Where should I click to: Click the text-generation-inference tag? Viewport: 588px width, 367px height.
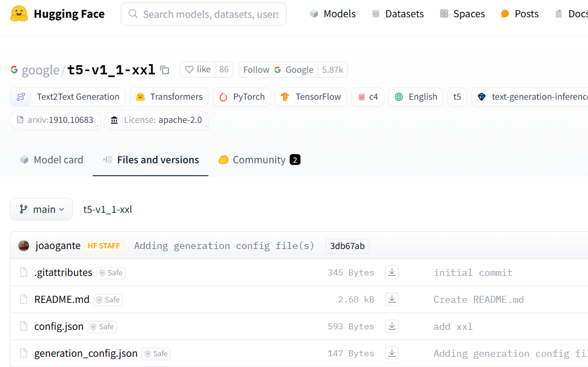530,97
